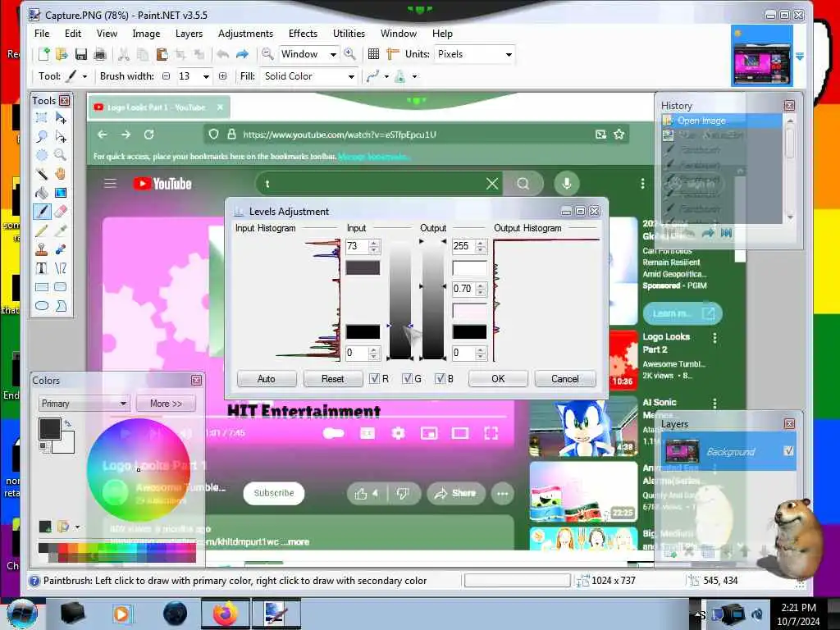Click the primary color swatch in Colors
This screenshot has height=630, width=840.
(x=50, y=429)
